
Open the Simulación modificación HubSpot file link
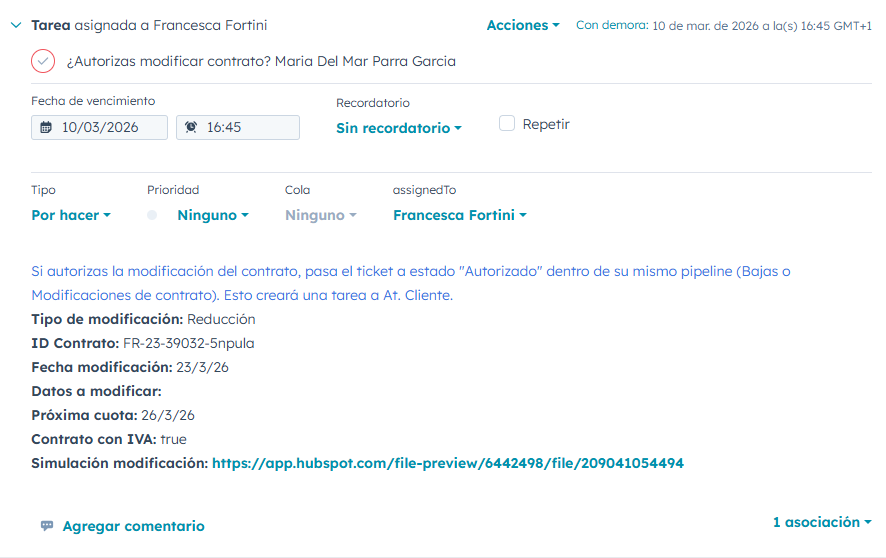pyautogui.click(x=448, y=463)
